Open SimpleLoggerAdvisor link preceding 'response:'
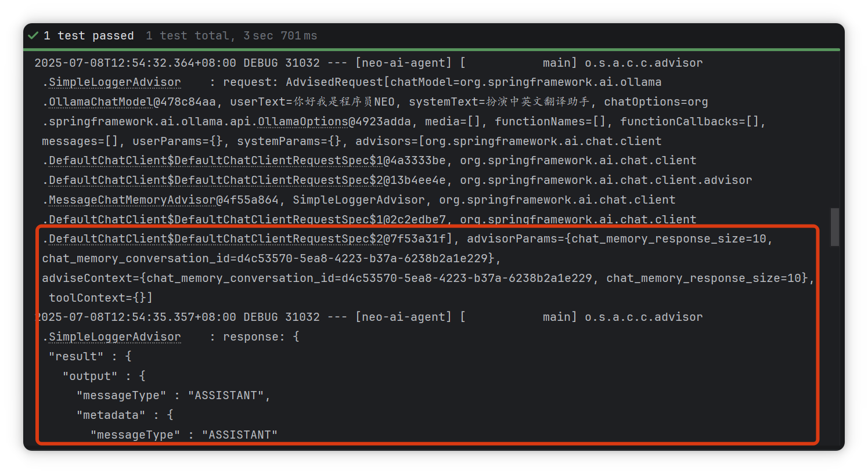 [x=114, y=337]
